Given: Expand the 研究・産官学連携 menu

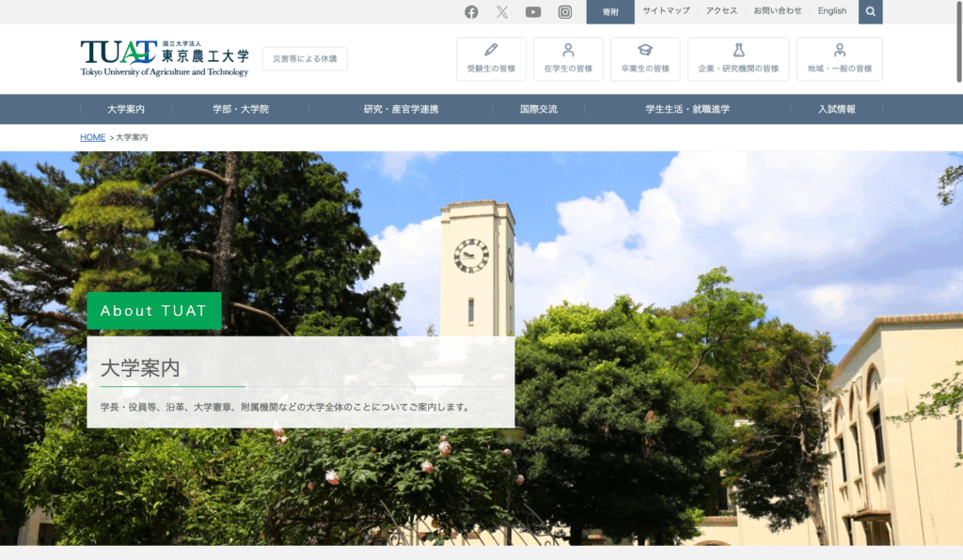Looking at the screenshot, I should [401, 109].
